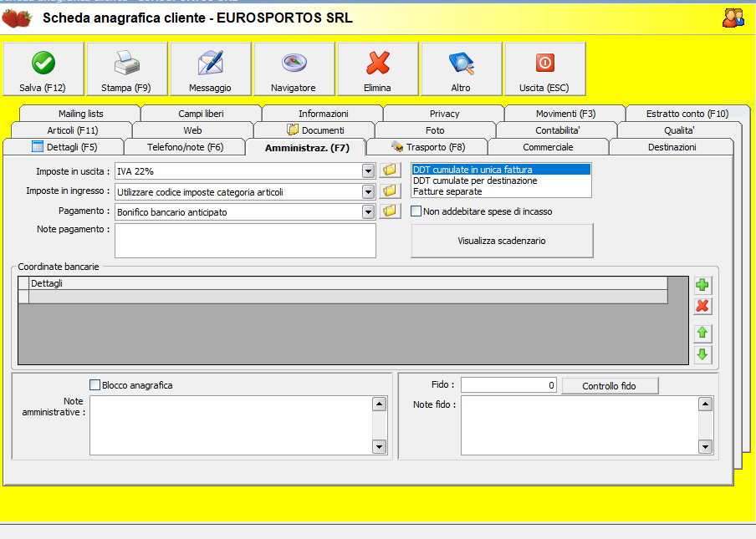This screenshot has width=756, height=539.
Task: Open the Altro magnifier button
Action: pos(462,69)
